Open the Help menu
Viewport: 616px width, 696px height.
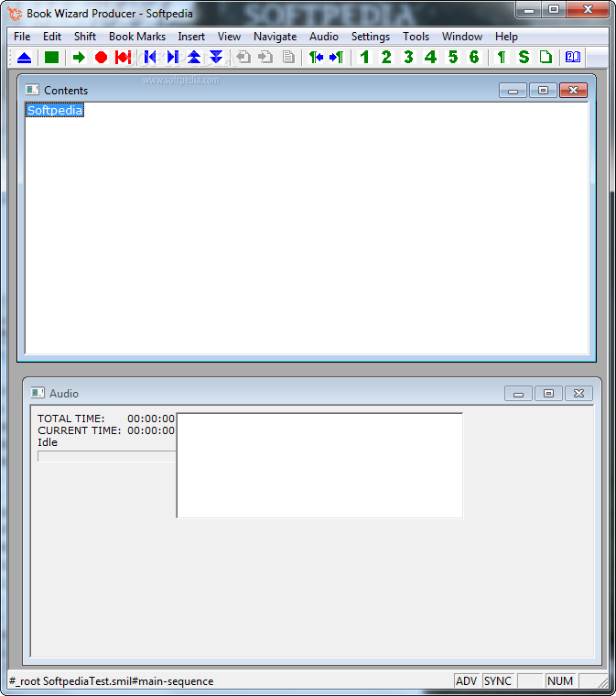point(506,37)
